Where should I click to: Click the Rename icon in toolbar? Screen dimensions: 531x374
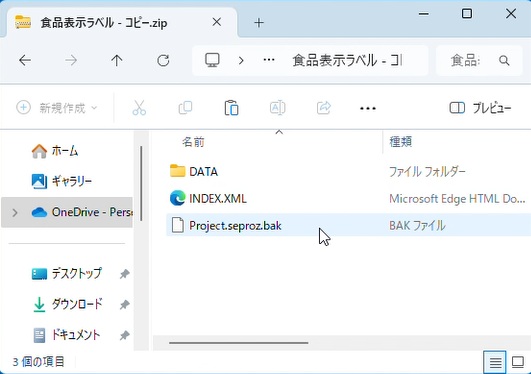coord(277,108)
